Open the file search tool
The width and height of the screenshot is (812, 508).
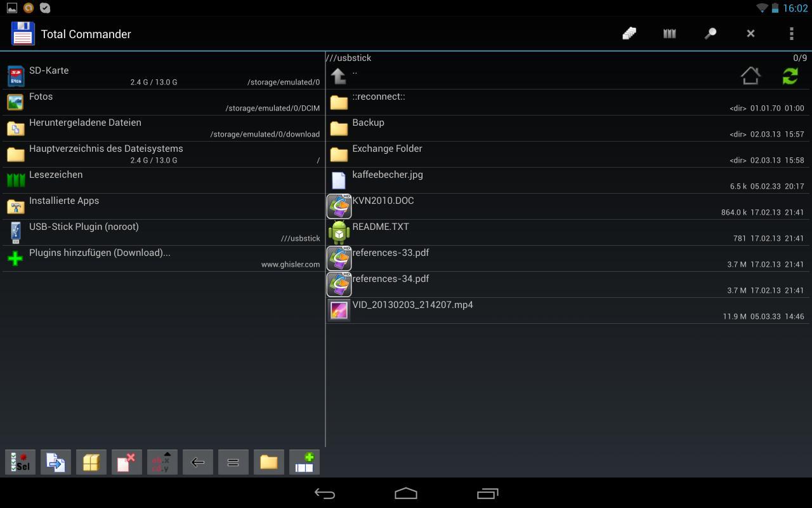point(710,33)
